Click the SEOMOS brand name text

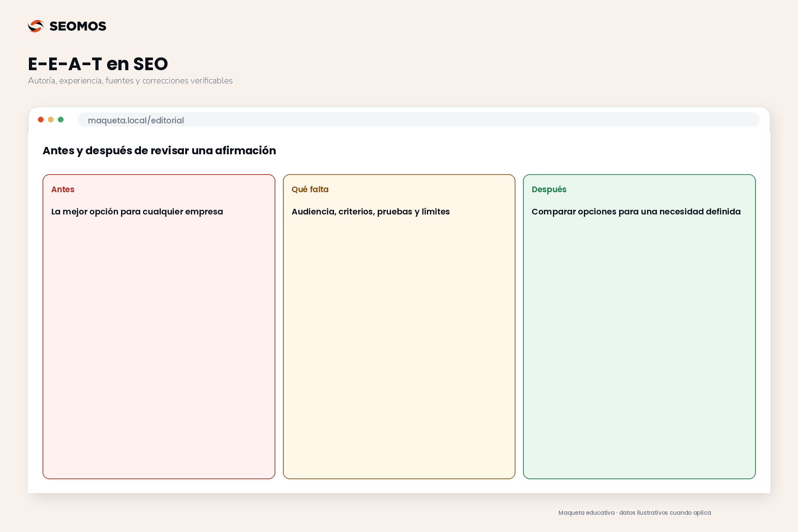[x=78, y=26]
